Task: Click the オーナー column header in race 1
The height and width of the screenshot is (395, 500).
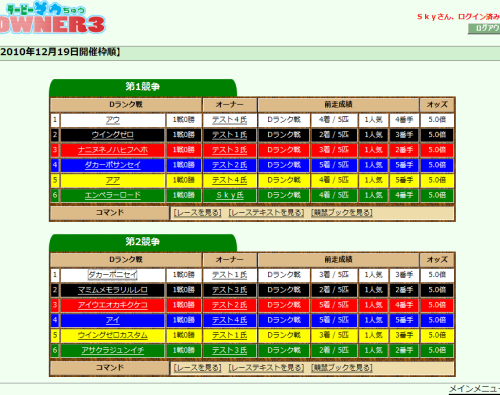Action: (x=230, y=105)
